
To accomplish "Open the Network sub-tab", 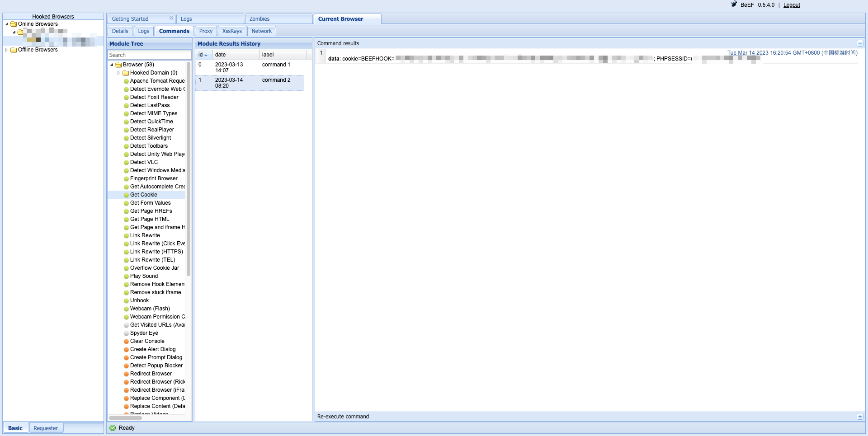I will click(262, 31).
